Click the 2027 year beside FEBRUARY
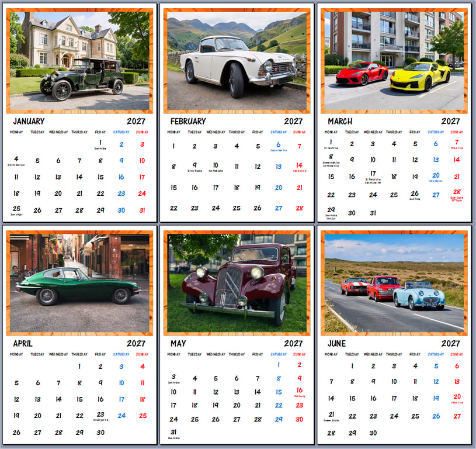Screen dimensions: 476x449 [293, 121]
